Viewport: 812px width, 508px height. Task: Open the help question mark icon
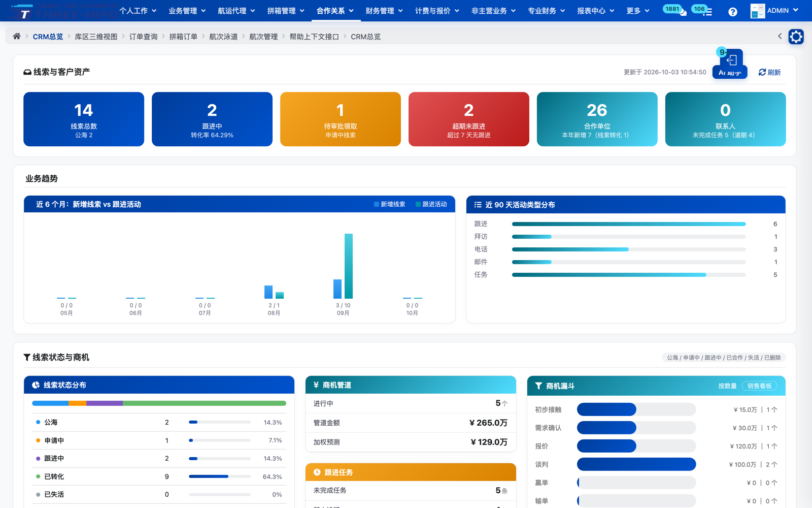pyautogui.click(x=732, y=12)
